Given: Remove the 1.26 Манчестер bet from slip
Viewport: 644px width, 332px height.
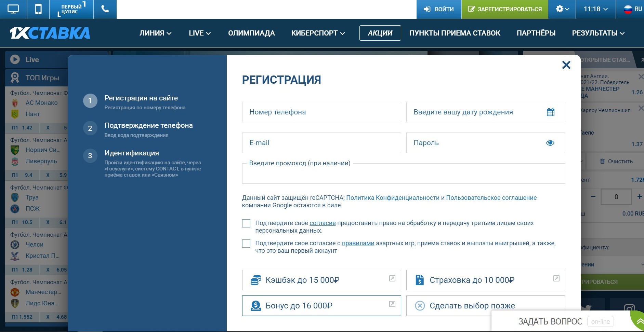Looking at the screenshot, I should [641, 77].
